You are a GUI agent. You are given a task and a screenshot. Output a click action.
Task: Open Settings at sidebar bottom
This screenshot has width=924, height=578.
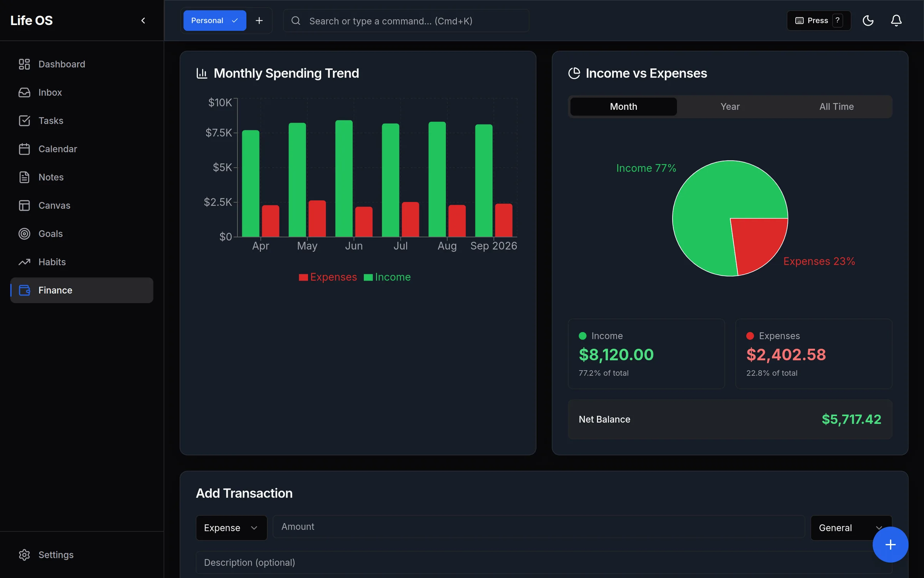[82, 554]
